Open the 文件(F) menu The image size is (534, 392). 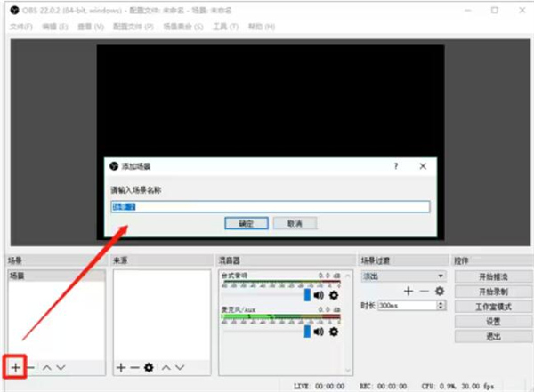click(20, 27)
